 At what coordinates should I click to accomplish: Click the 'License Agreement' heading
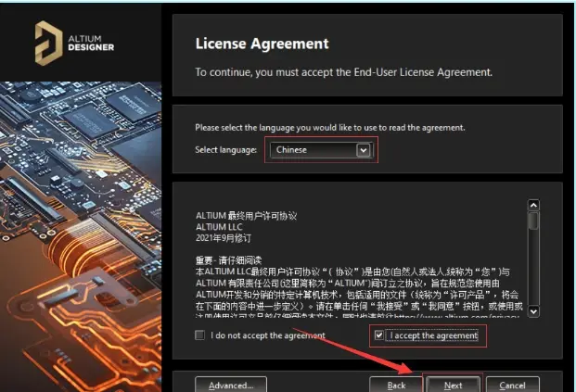(x=262, y=44)
